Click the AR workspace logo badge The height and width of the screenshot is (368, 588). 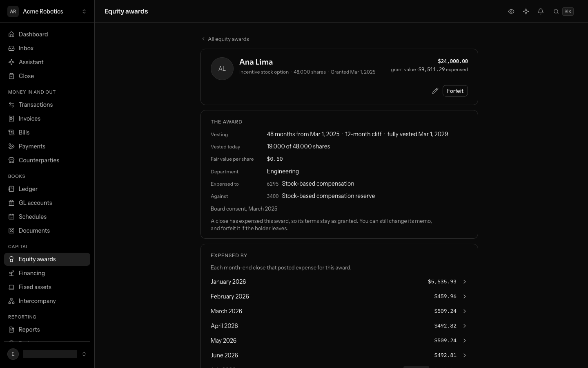click(13, 11)
